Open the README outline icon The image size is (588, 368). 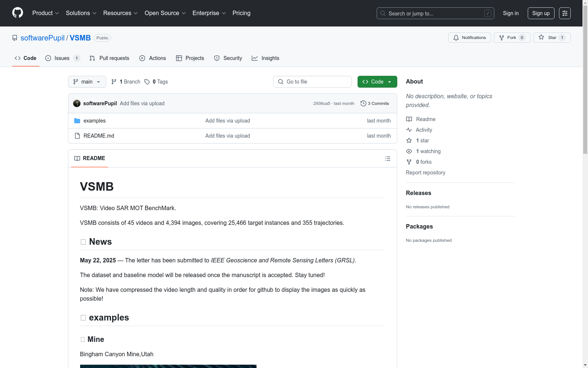(388, 159)
